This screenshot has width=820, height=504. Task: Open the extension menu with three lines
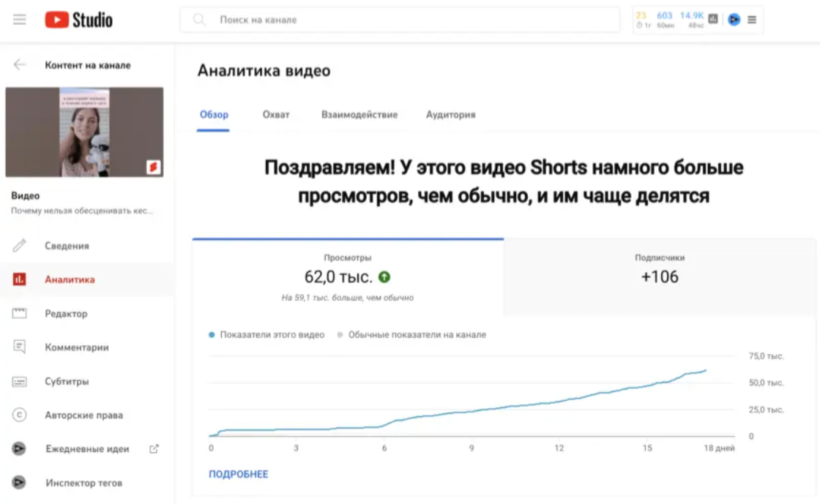tap(752, 20)
